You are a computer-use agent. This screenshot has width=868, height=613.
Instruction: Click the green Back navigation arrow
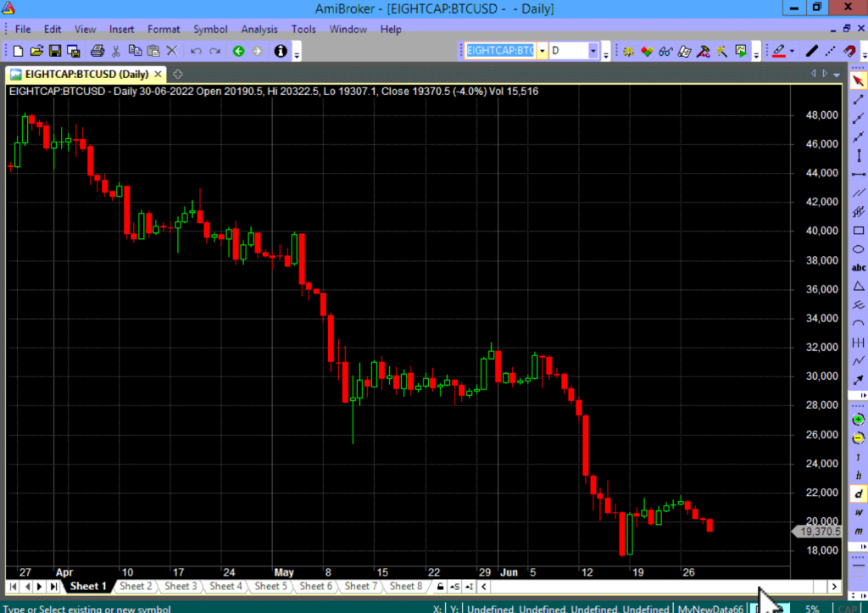coord(238,51)
